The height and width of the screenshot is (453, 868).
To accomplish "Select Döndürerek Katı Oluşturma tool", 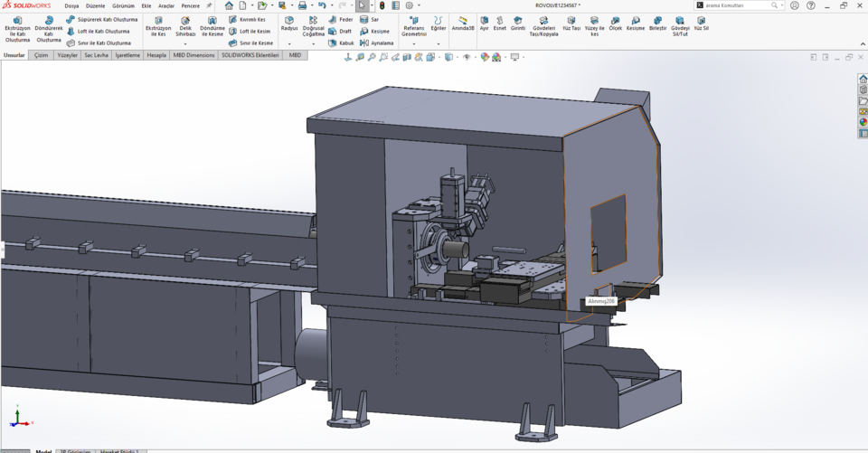I will [49, 29].
